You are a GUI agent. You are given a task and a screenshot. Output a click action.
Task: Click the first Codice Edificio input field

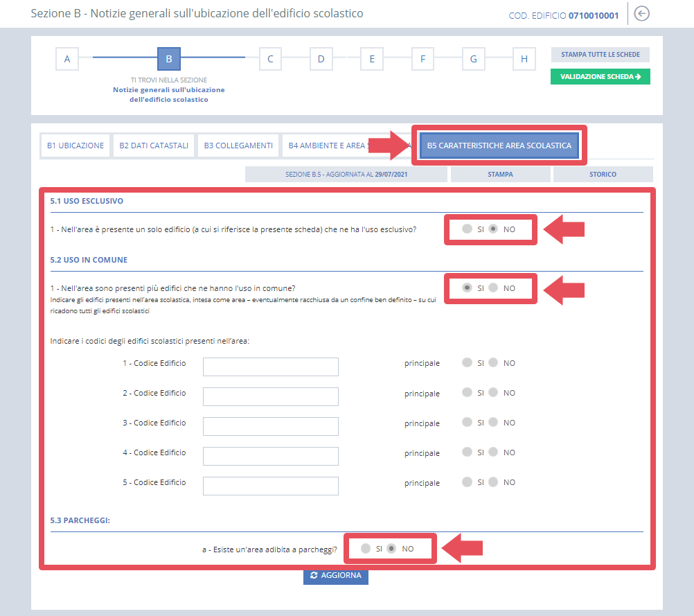coord(270,367)
